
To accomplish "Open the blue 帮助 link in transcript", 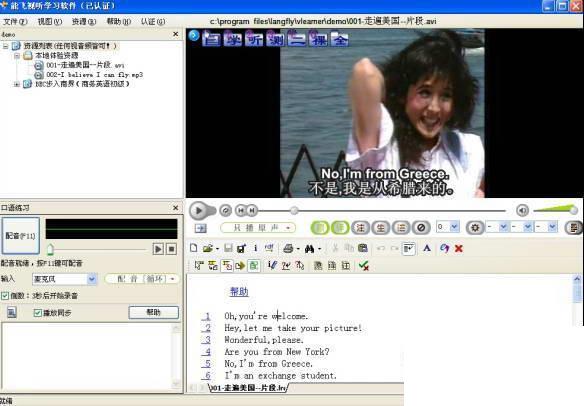I will (239, 291).
